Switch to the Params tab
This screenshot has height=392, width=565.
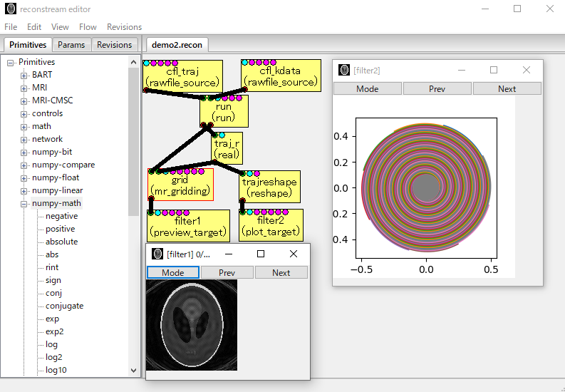[71, 45]
